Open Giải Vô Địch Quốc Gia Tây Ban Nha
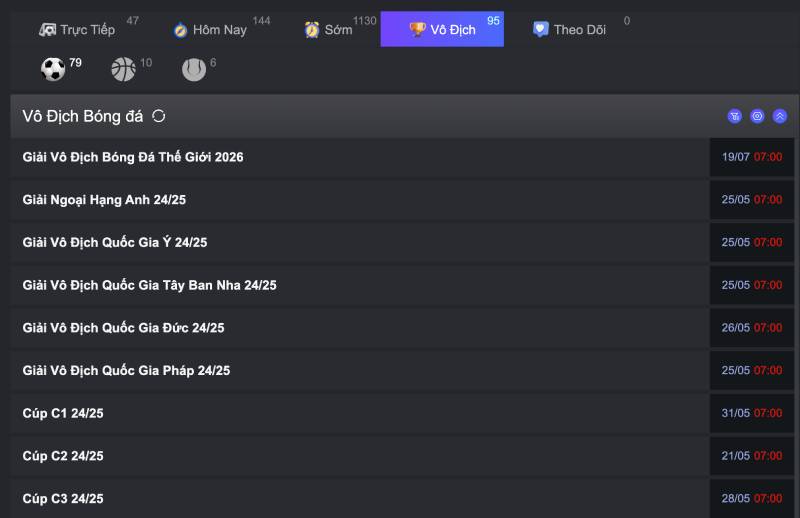The image size is (800, 518). point(150,285)
